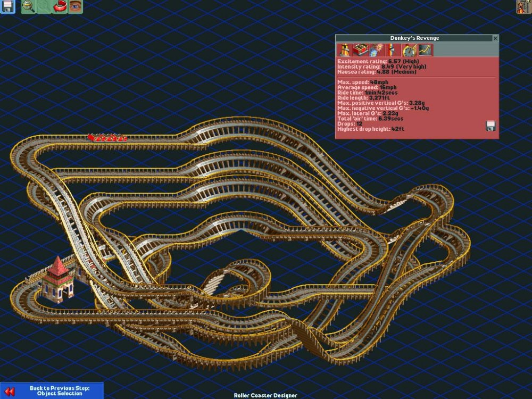Open the ride construction icon at top right
532x399 pixels.
click(524, 6)
